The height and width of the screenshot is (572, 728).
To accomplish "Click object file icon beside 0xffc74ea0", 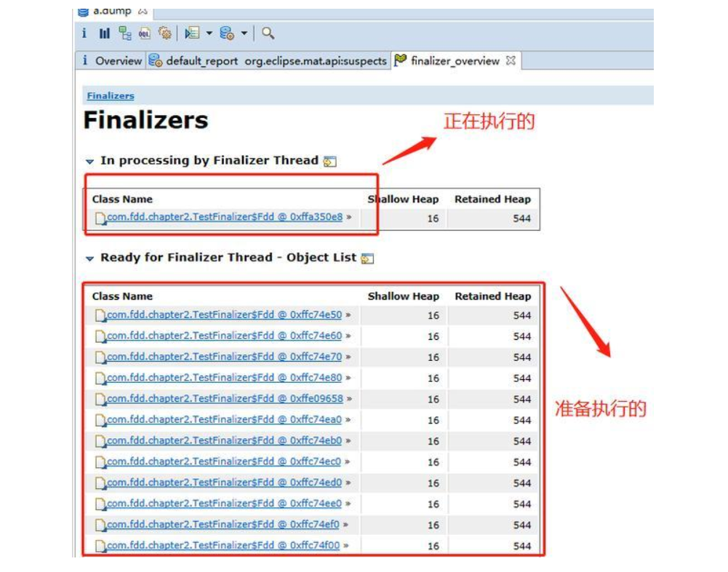I will [x=100, y=421].
